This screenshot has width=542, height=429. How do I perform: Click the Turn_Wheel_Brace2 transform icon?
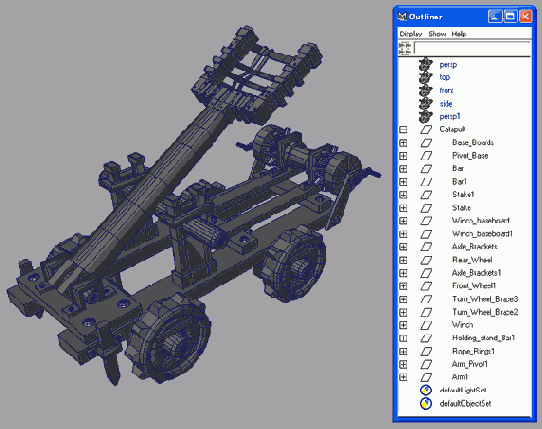coord(426,313)
